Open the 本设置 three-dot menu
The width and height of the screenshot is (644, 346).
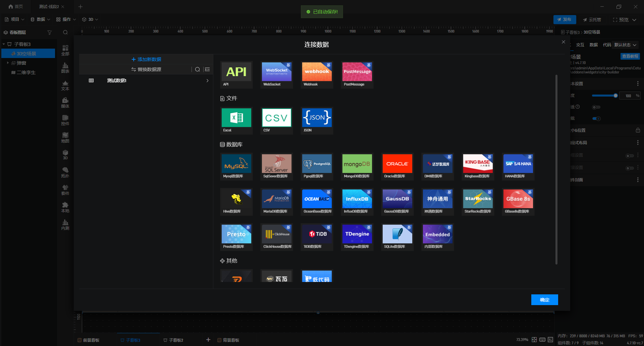click(638, 83)
